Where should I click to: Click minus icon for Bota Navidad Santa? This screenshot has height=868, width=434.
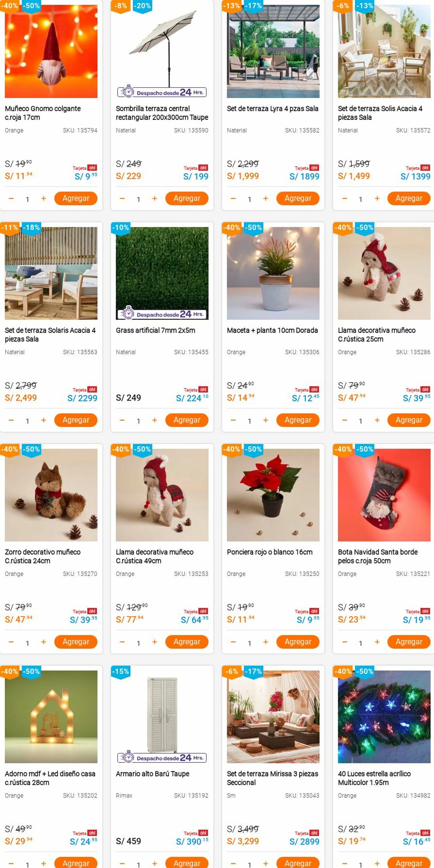(344, 642)
